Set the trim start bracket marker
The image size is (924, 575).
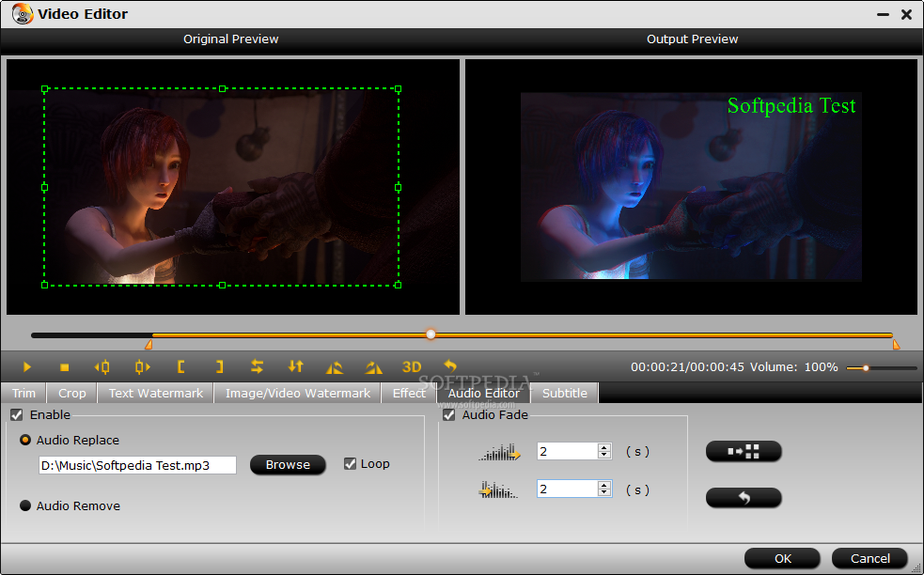coord(180,367)
